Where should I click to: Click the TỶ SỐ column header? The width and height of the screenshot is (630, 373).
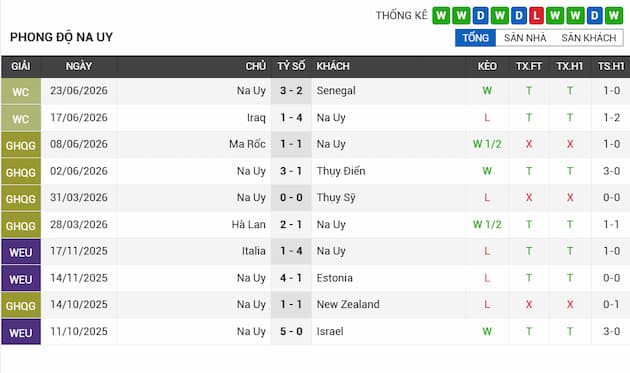pos(291,66)
